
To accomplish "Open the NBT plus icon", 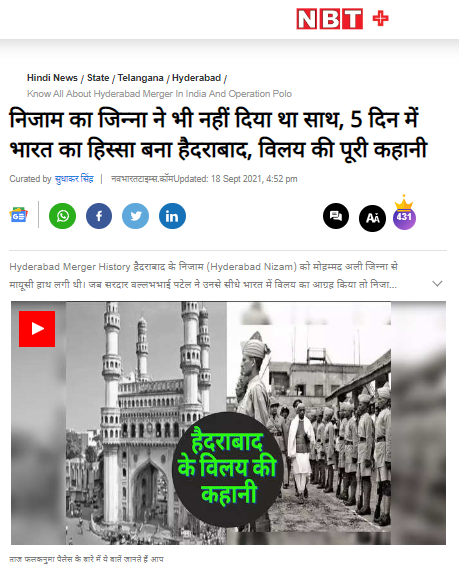I will tap(380, 18).
